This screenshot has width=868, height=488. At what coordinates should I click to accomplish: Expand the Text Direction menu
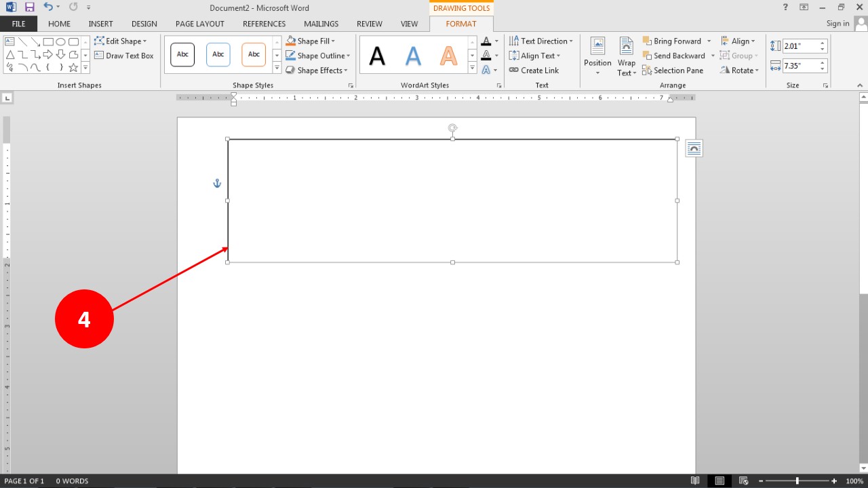540,41
